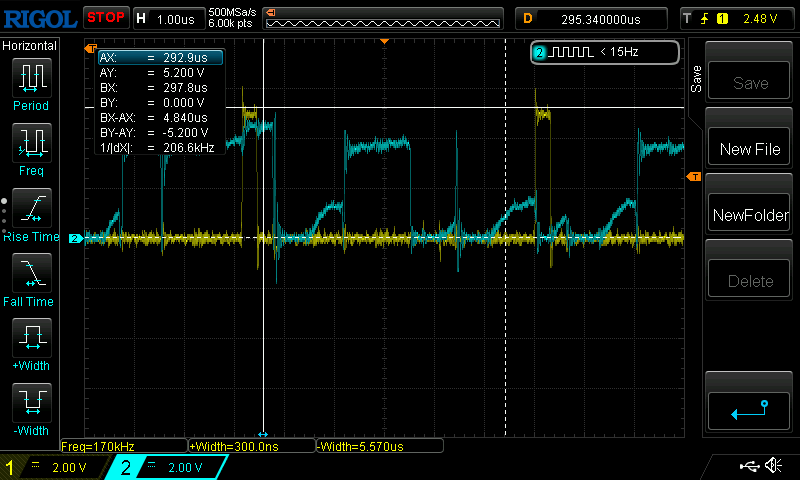Click the AY 5.200 V cursor row
800x480 pixels.
click(160, 73)
